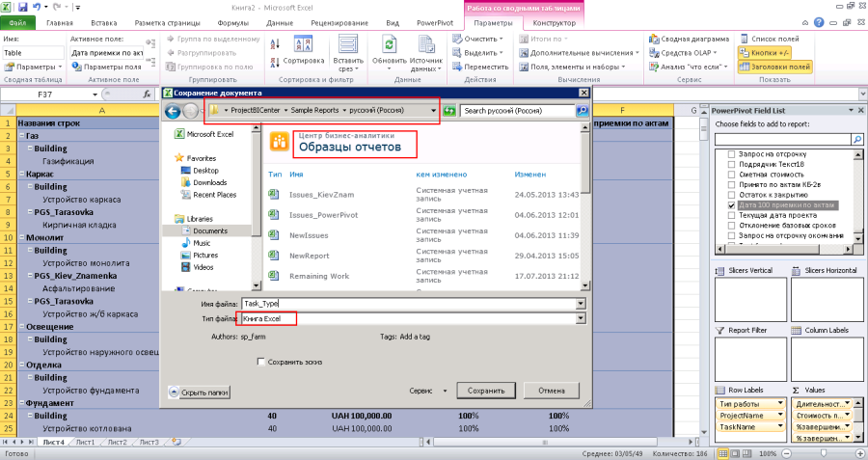This screenshot has height=460, width=868.
Task: Click the Excel help question mark icon
Action: coord(819,23)
